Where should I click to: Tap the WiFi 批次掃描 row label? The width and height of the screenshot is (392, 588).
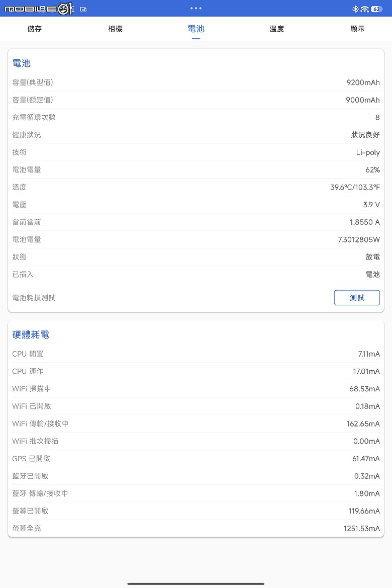[x=35, y=441]
